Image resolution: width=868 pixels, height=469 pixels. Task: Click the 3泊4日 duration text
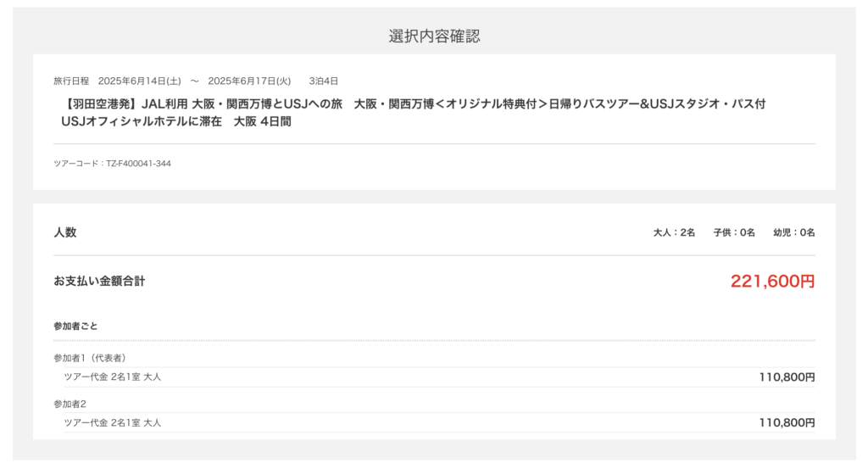click(x=324, y=81)
